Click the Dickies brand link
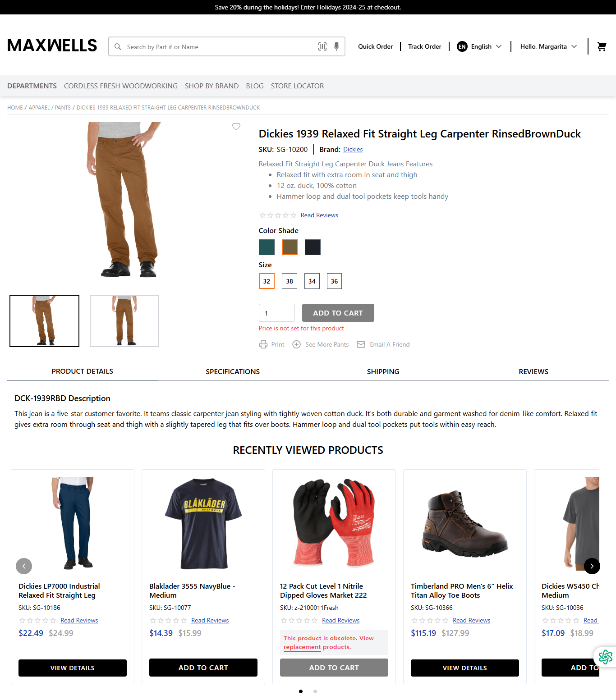This screenshot has height=700, width=616. click(353, 150)
